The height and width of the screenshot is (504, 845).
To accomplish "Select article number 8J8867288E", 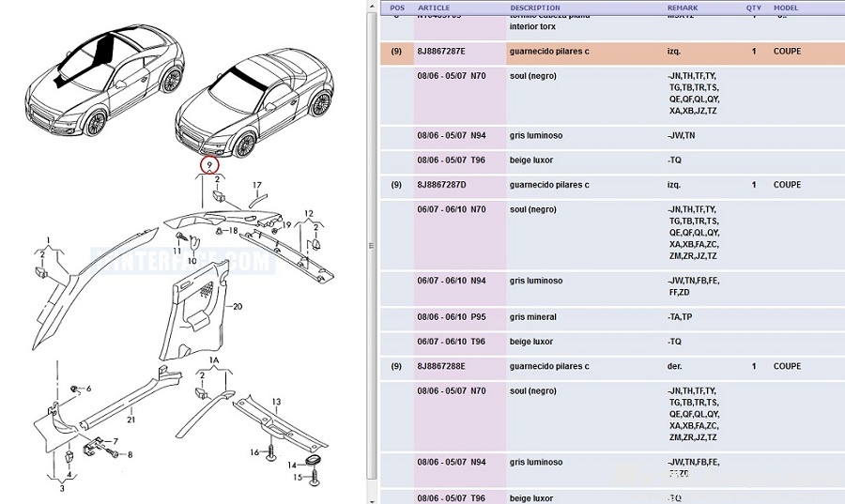I will coord(441,366).
